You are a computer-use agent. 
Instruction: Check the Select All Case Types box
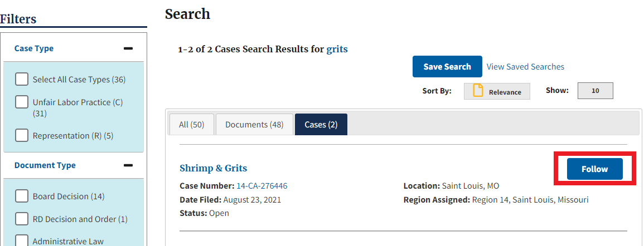pyautogui.click(x=22, y=79)
